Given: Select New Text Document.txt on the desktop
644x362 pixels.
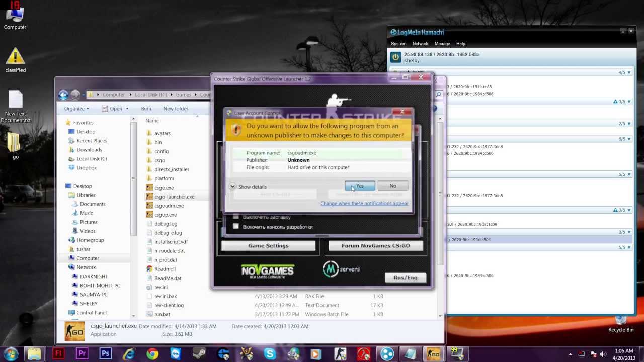Looking at the screenshot, I should click(16, 107).
